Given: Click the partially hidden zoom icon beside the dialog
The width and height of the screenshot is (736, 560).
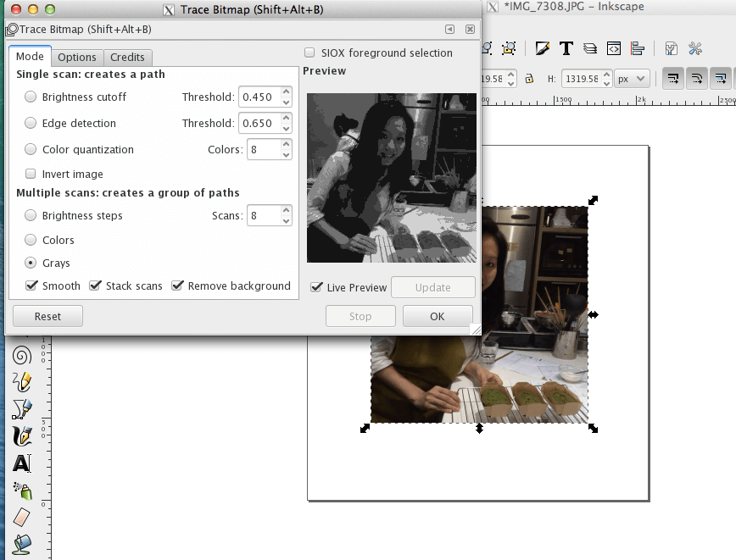Looking at the screenshot, I should [x=487, y=48].
